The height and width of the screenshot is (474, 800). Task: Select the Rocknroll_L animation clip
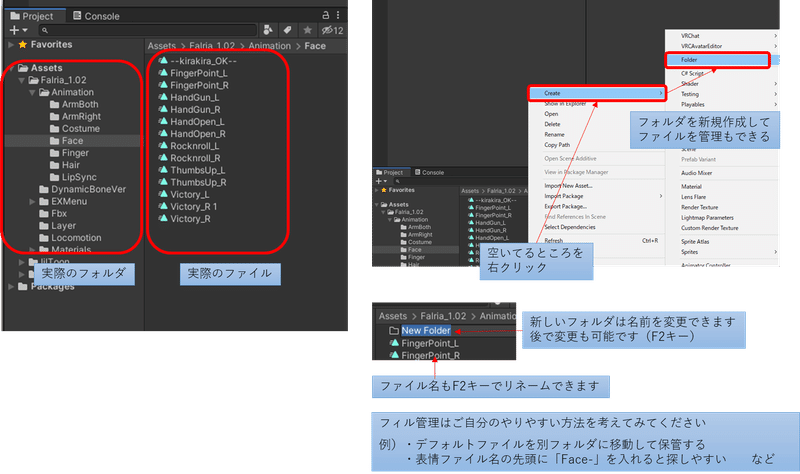pyautogui.click(x=189, y=146)
